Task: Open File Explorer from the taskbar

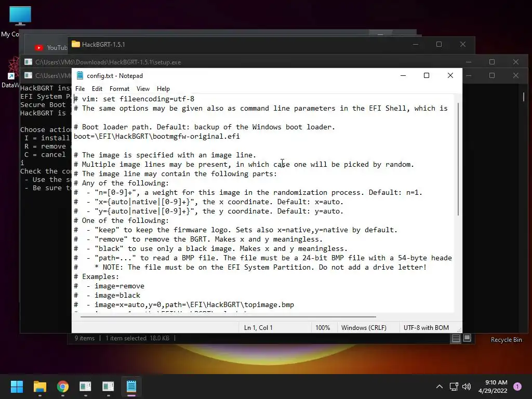Action: tap(39, 387)
